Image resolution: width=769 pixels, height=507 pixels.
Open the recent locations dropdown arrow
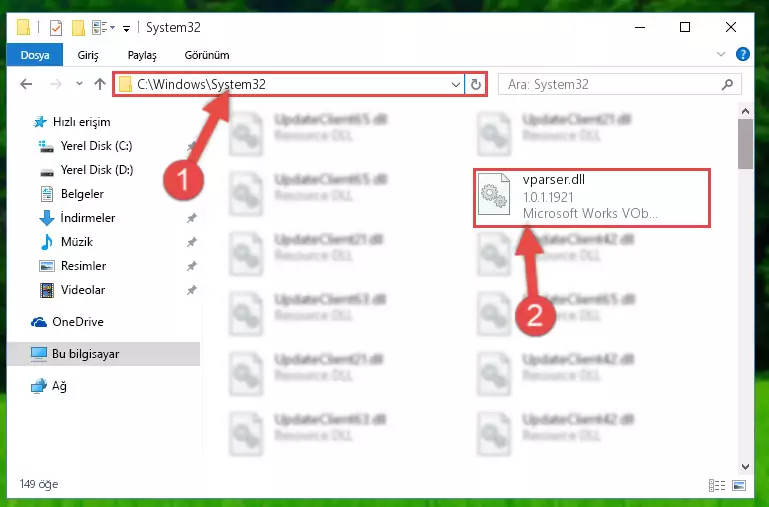click(79, 84)
